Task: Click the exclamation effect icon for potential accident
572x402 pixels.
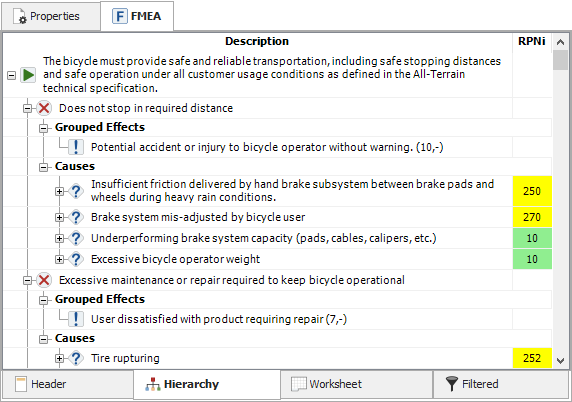Action: pyautogui.click(x=76, y=147)
